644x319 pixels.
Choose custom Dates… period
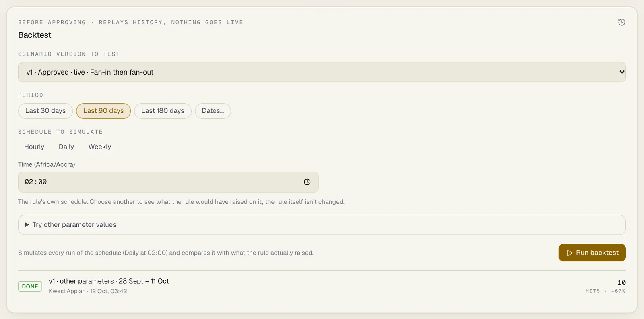213,111
